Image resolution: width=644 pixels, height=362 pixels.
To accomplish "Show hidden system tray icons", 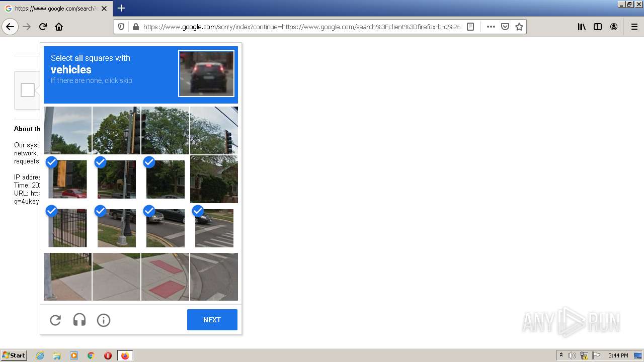I will click(x=561, y=355).
